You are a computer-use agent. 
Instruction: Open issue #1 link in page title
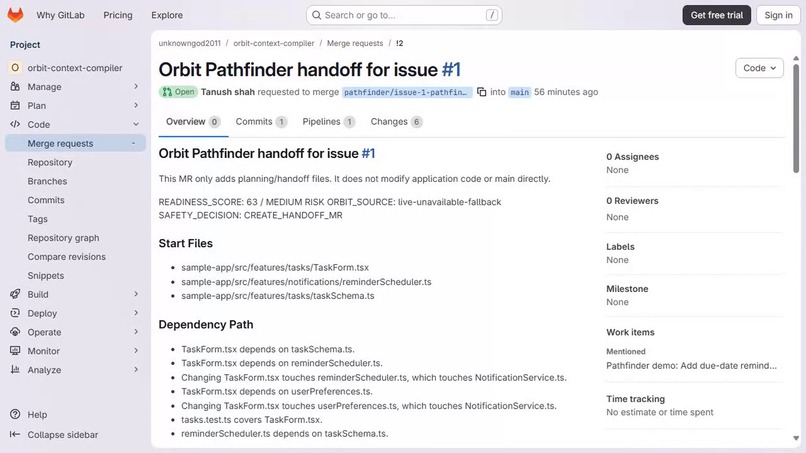click(x=451, y=69)
